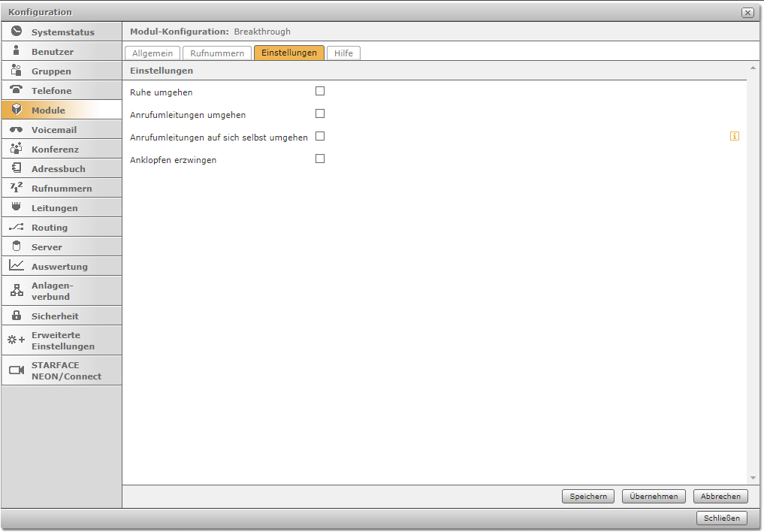Click the Schließen button
Screen dimensions: 764x532
[722, 518]
